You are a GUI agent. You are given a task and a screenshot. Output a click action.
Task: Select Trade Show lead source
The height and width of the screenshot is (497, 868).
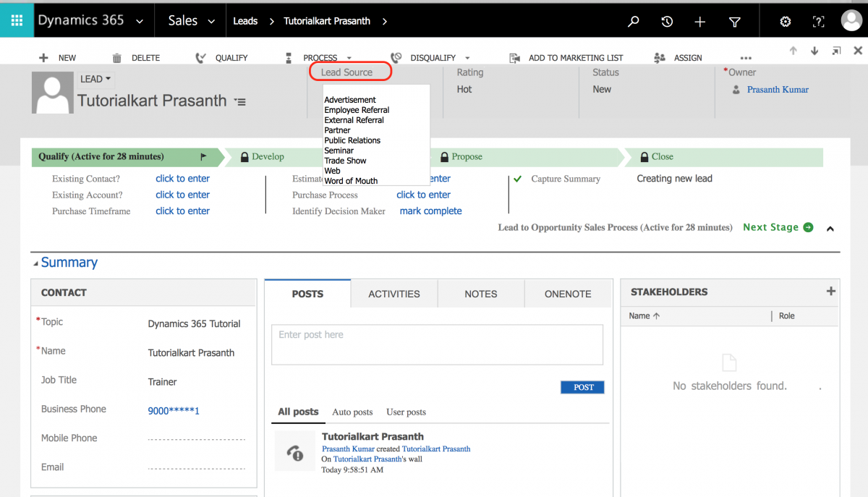pos(346,161)
